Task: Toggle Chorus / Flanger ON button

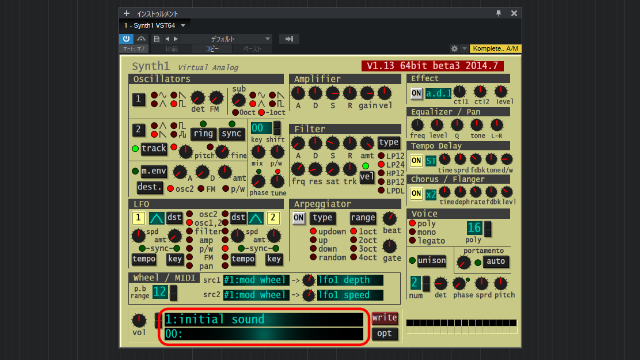Action: (x=416, y=193)
